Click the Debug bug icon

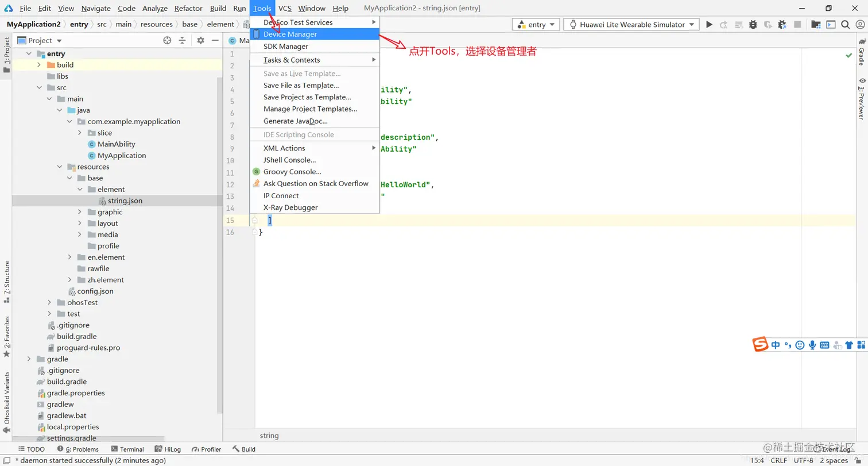tap(753, 25)
